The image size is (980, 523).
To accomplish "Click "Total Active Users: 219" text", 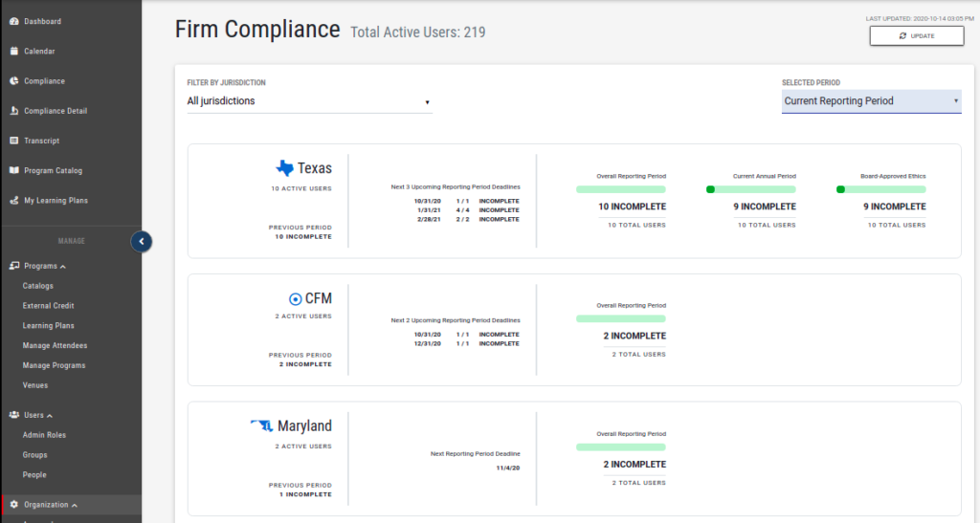I will coord(417,33).
